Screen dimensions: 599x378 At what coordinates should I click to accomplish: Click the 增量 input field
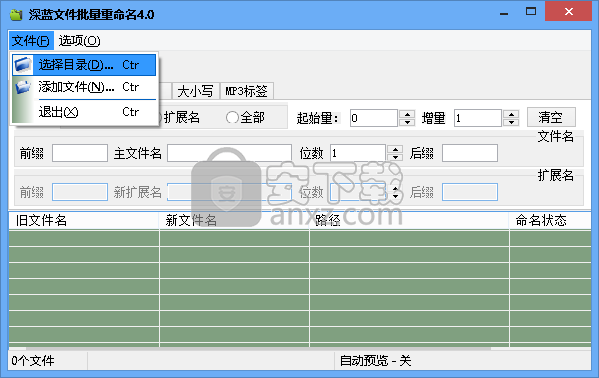(478, 118)
